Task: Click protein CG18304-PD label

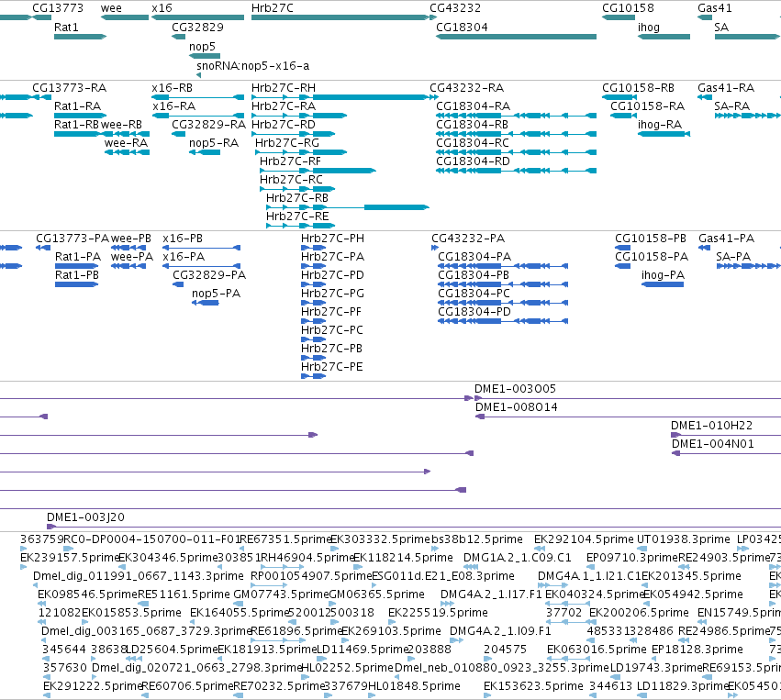Action: pyautogui.click(x=474, y=312)
